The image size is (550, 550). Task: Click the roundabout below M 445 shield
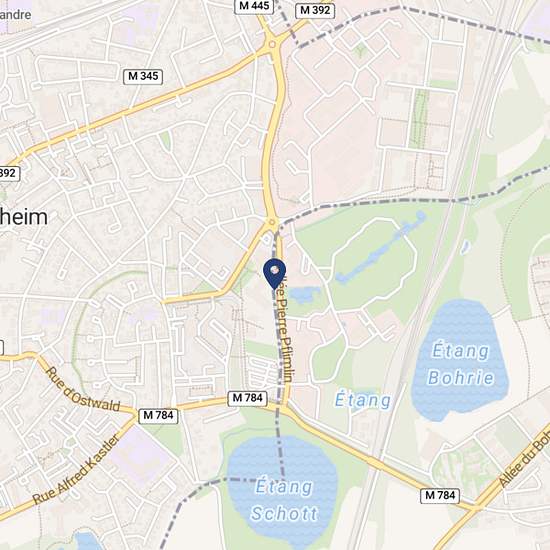[272, 45]
